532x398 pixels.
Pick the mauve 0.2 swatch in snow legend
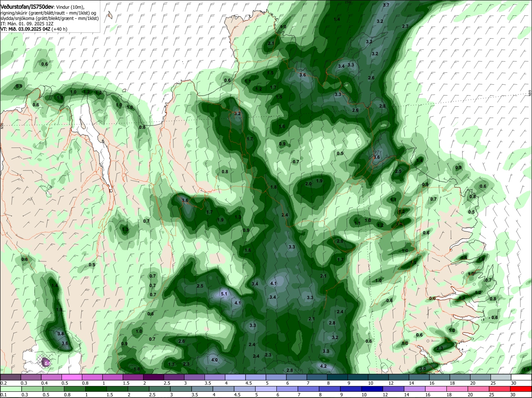(x=10, y=377)
